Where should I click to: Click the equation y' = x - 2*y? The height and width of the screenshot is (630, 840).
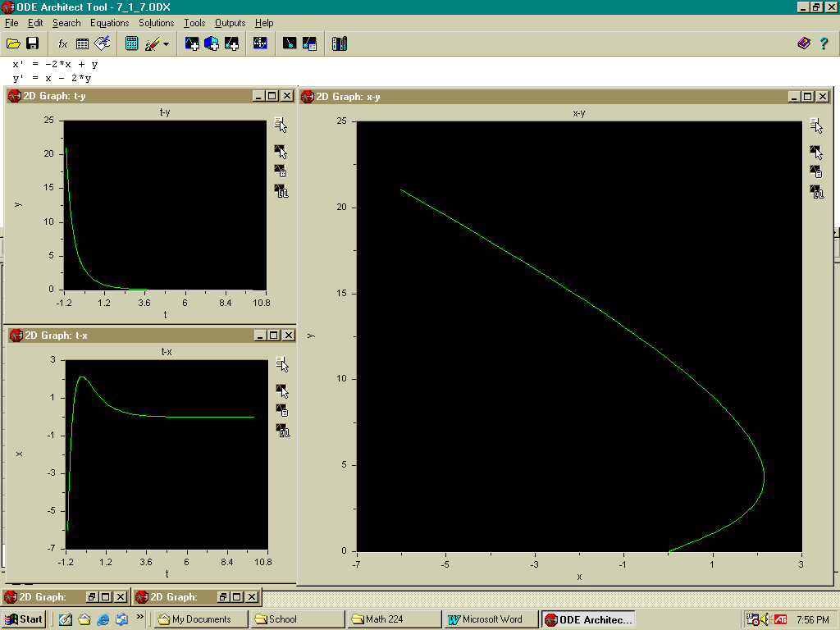[x=52, y=78]
